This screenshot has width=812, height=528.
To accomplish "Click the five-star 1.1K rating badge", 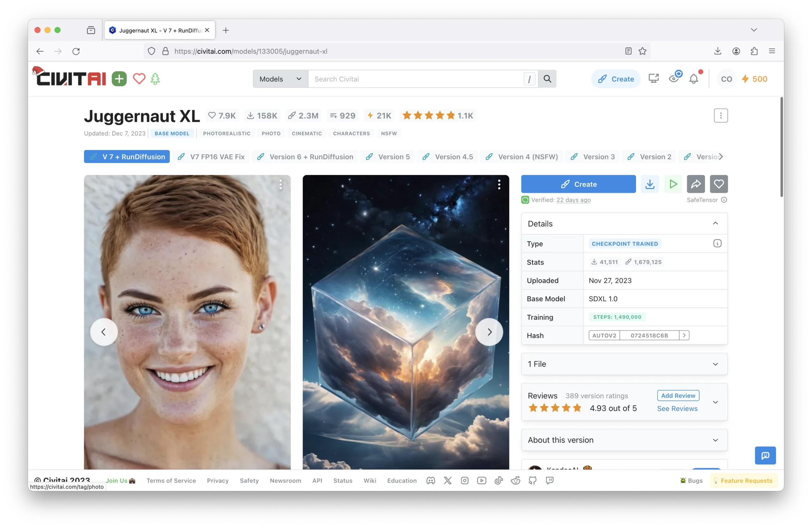I will (x=438, y=116).
